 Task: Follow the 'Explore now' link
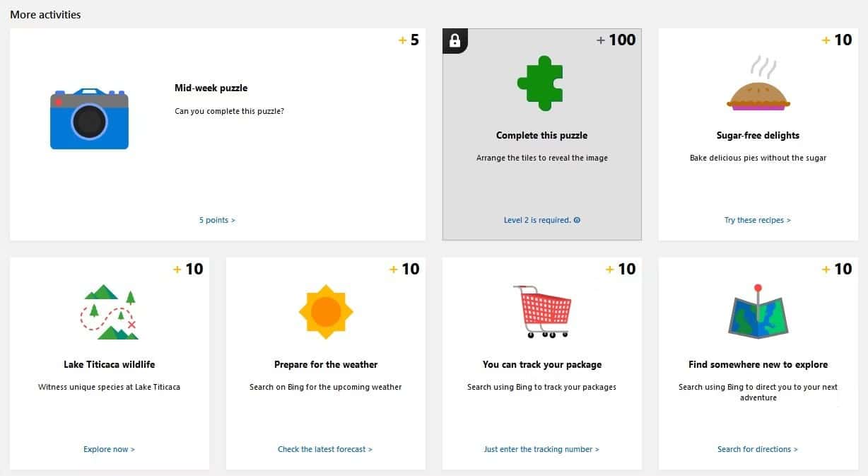pyautogui.click(x=109, y=449)
